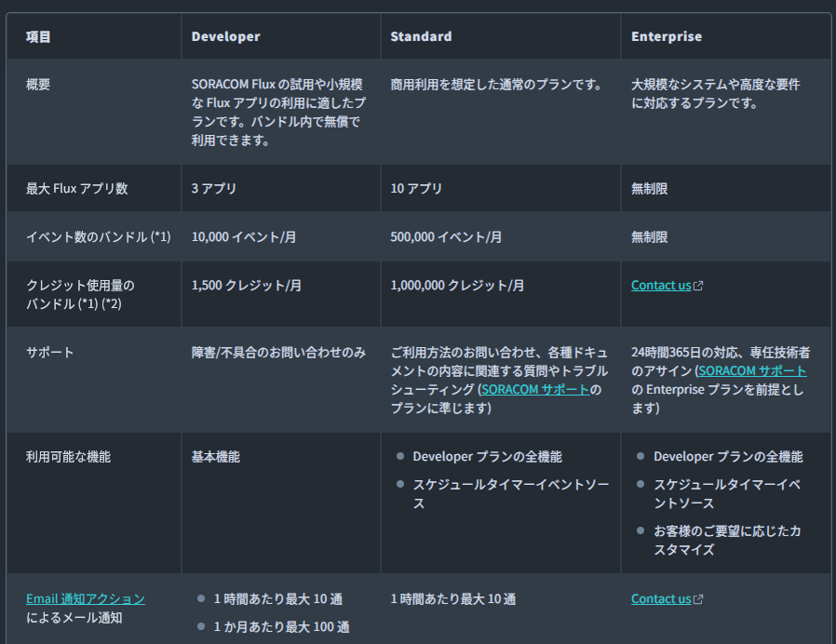Screen dimensions: 836x644
Task: Select the 10,000 イベント/月 cell
Action: click(244, 236)
